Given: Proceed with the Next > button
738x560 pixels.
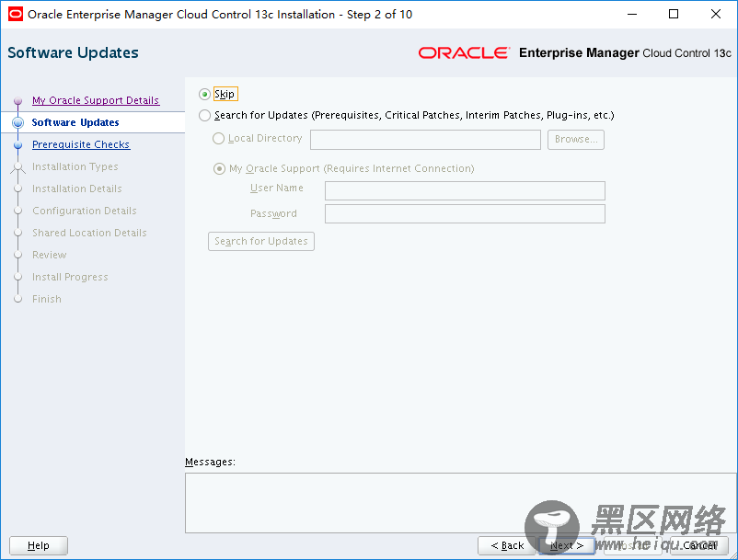Looking at the screenshot, I should [567, 545].
